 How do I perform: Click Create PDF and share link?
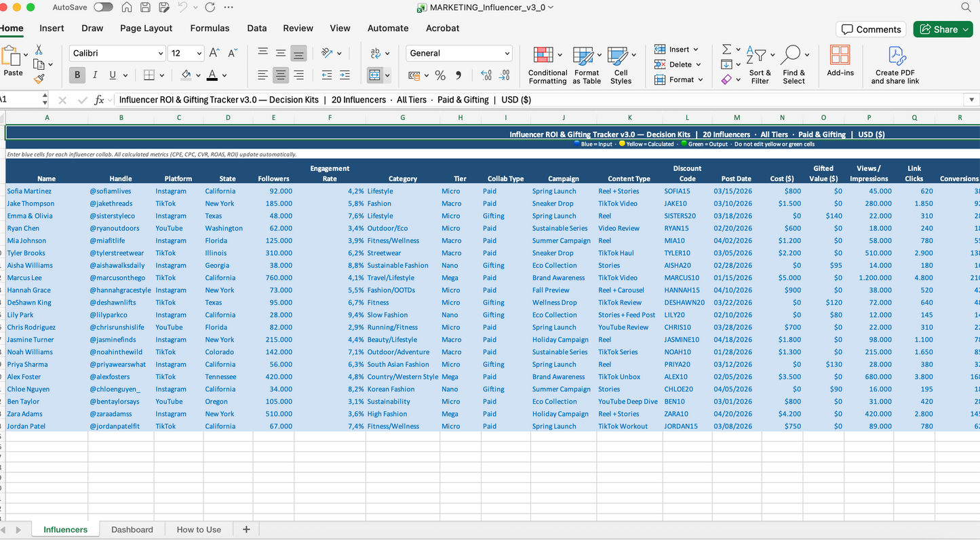click(x=895, y=65)
